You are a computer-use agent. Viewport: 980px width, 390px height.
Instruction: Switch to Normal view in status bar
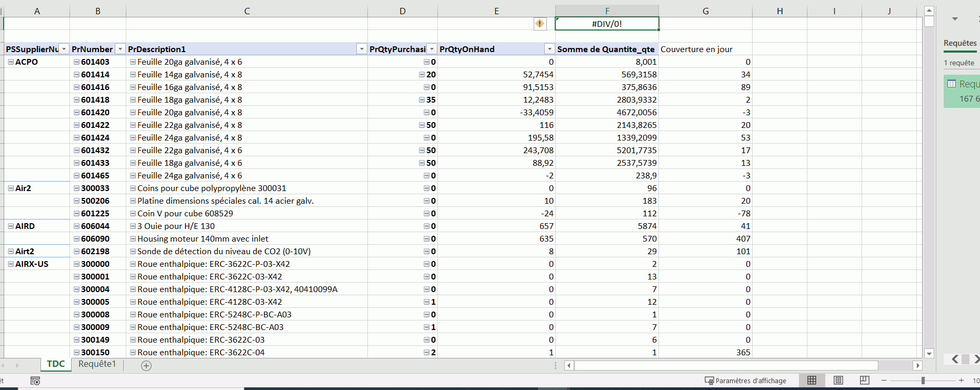click(812, 381)
